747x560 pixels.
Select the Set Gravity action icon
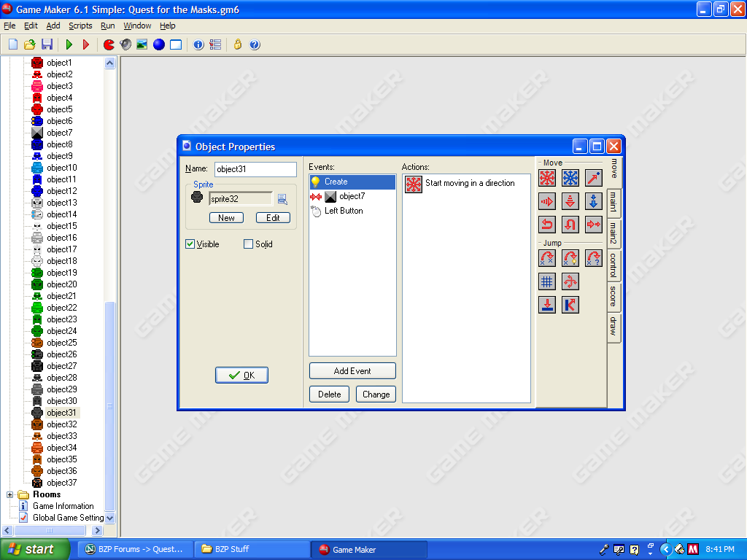pos(594,201)
